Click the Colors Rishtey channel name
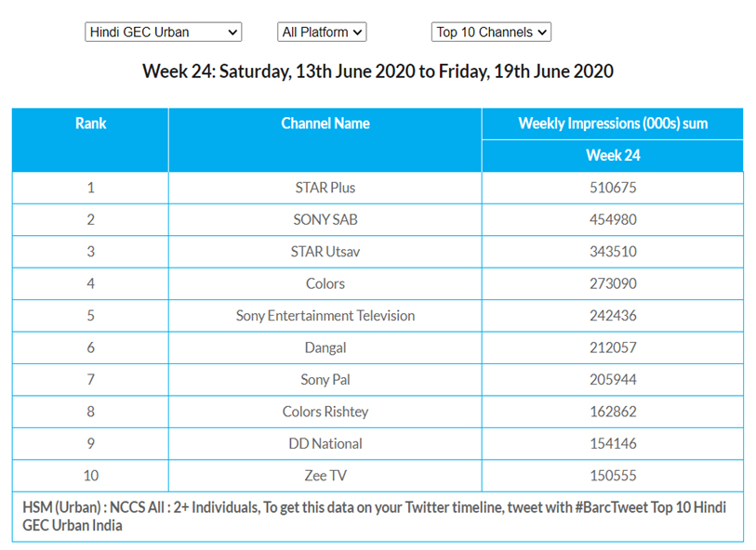Screen dimensions: 756x550 point(325,412)
